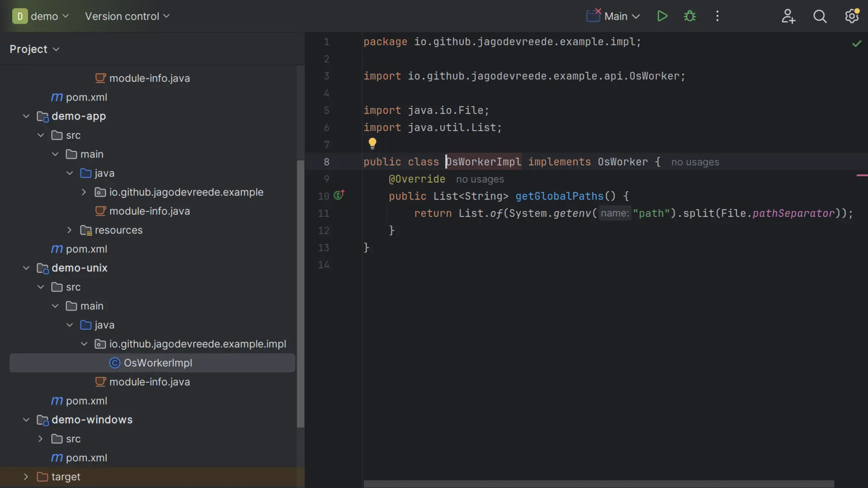Expand the target folder
The width and height of the screenshot is (868, 488).
pyautogui.click(x=26, y=477)
